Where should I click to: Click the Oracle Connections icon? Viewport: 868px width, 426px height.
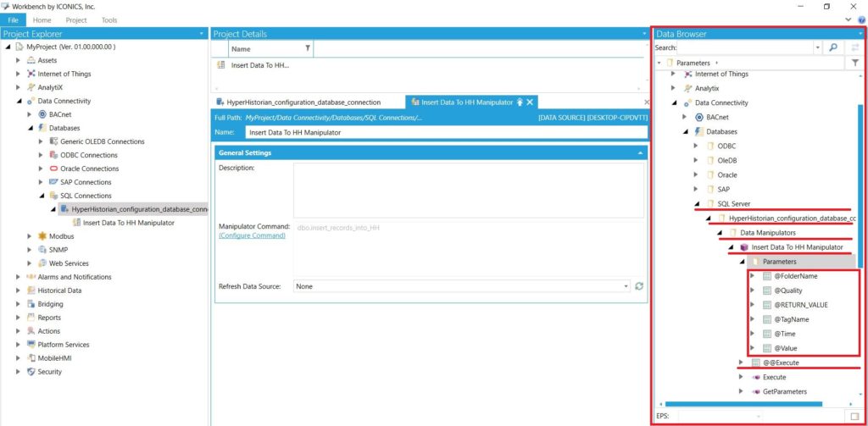[x=53, y=169]
